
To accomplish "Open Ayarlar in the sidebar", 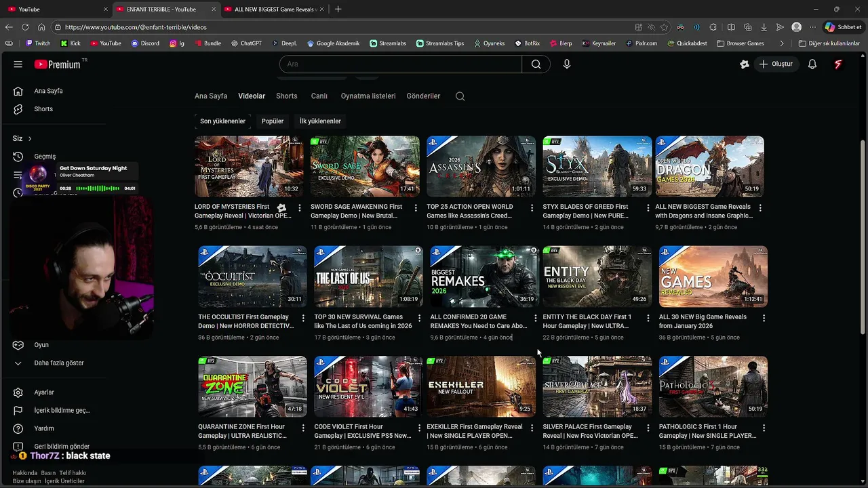I will point(44,392).
